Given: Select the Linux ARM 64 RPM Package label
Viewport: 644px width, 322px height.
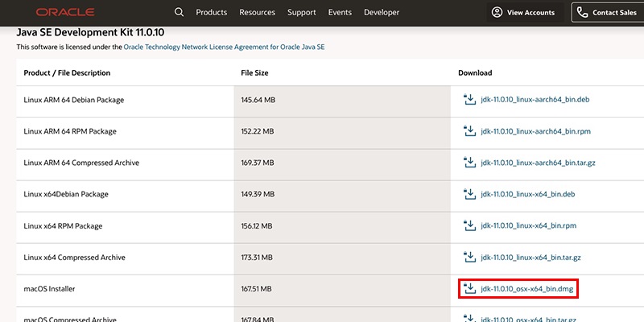Looking at the screenshot, I should pos(70,131).
